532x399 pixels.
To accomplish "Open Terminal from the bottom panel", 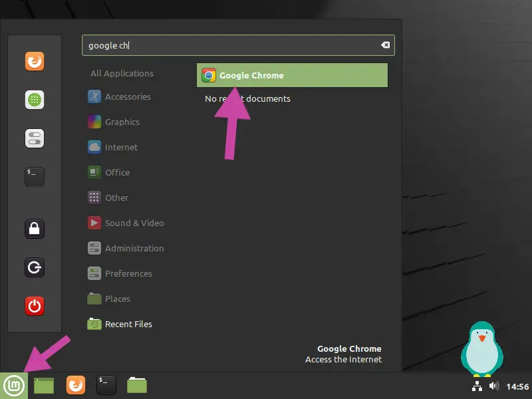I will [106, 385].
